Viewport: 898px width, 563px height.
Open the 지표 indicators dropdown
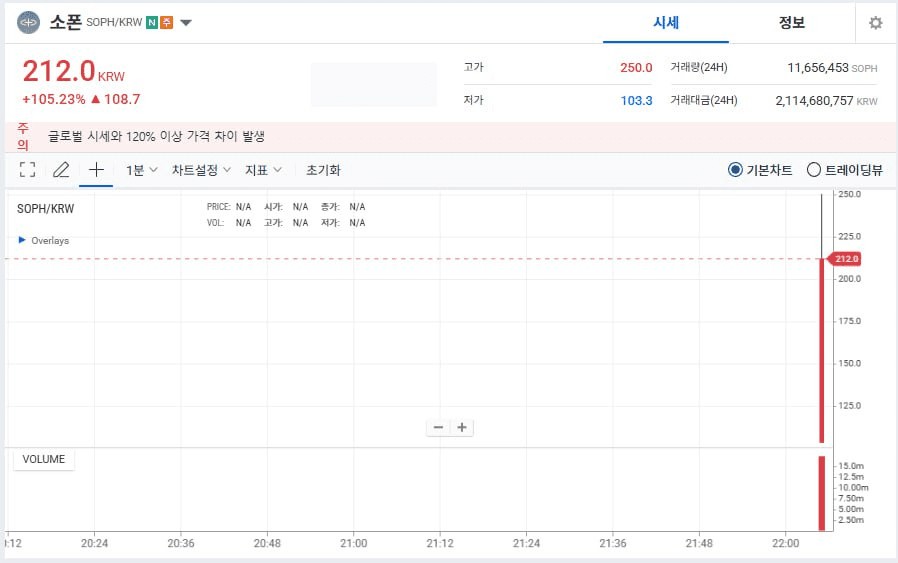(x=263, y=170)
